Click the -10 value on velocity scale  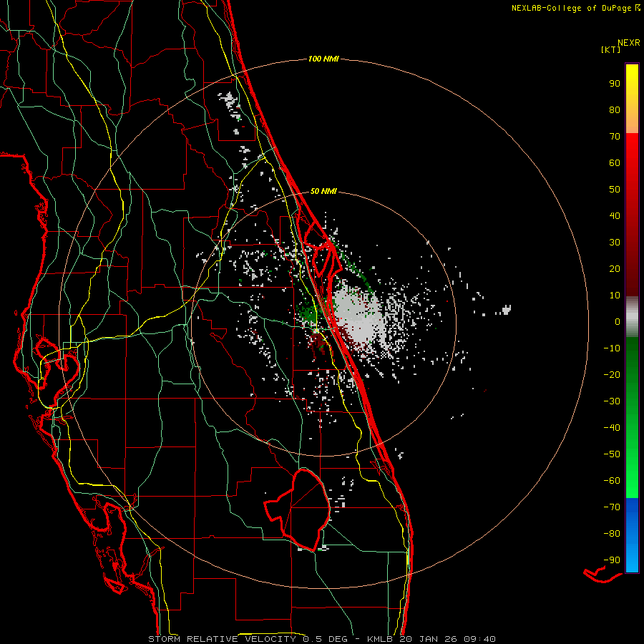(612, 348)
